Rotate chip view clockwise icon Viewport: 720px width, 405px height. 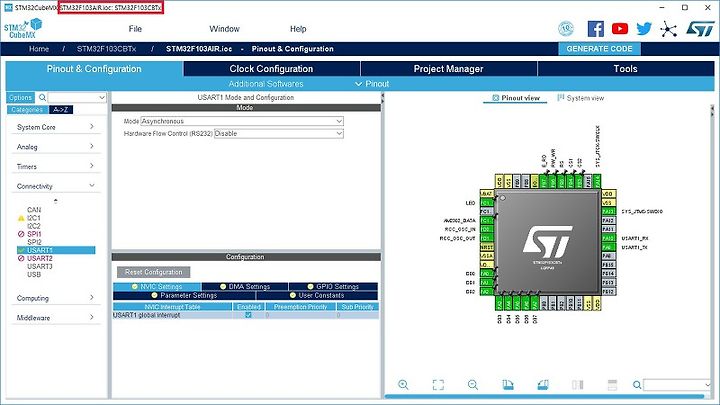coord(508,385)
